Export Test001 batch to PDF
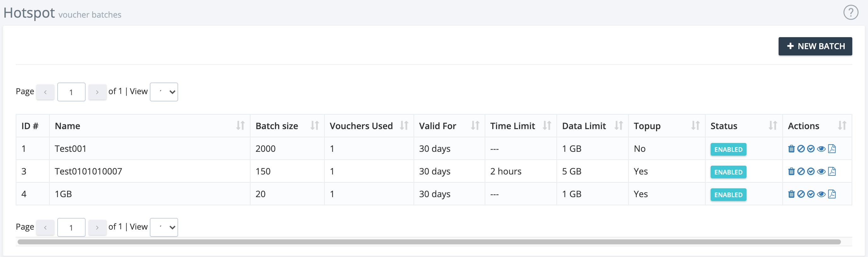Screen dimensions: 868x257 (831, 149)
